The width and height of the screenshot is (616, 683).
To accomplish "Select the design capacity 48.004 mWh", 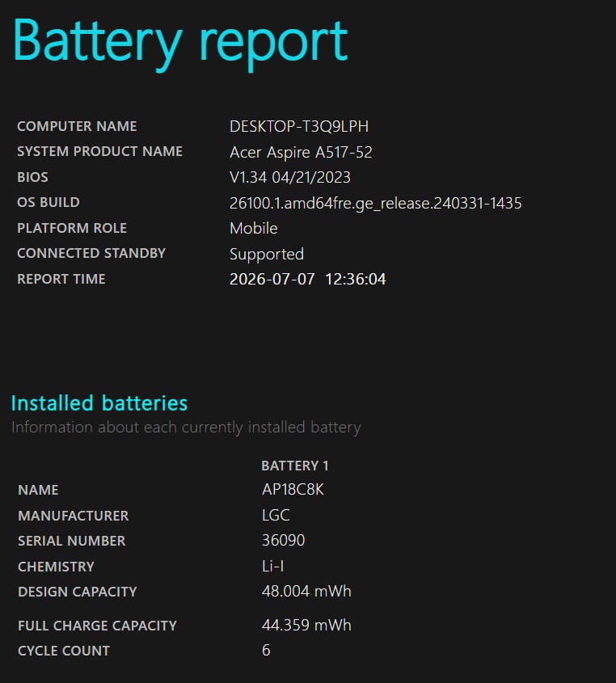I will [306, 592].
